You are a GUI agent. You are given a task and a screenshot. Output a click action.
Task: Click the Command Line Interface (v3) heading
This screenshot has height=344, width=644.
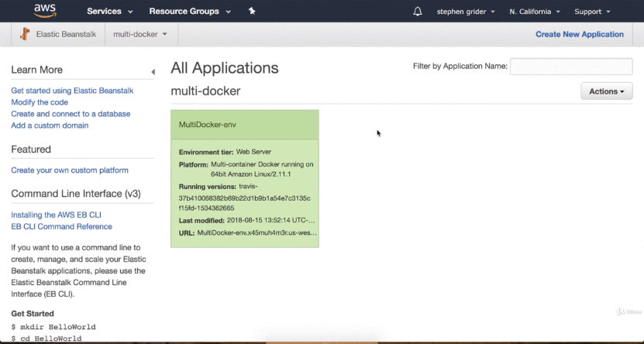pyautogui.click(x=76, y=194)
